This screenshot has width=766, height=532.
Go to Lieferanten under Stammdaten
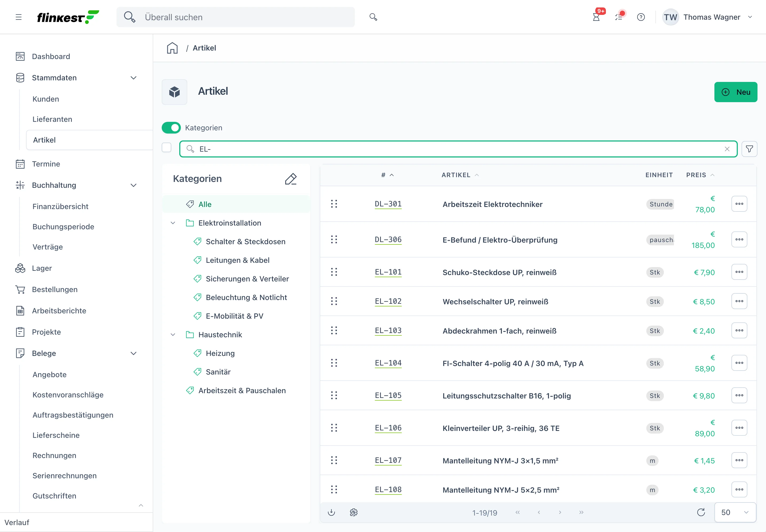pos(52,119)
